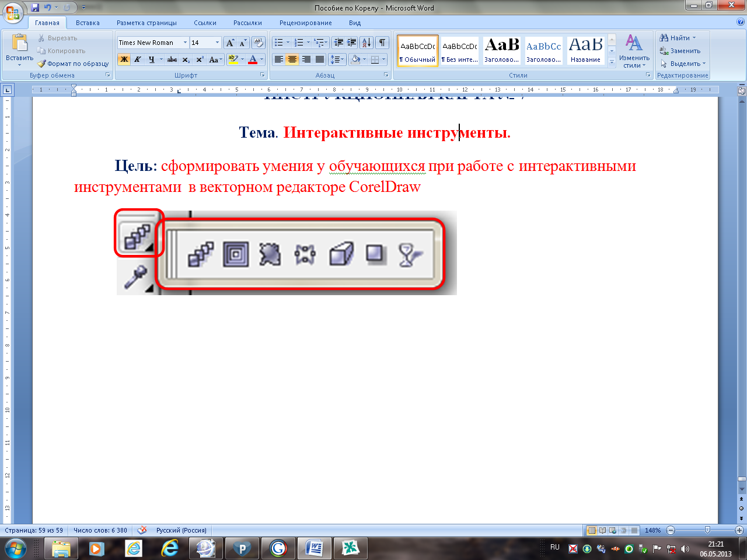Click the Zoom In plus button
This screenshot has height=560, width=747.
tap(739, 530)
